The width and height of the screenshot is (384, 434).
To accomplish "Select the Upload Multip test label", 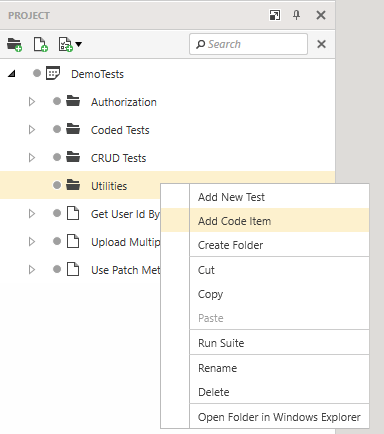I will 125,242.
